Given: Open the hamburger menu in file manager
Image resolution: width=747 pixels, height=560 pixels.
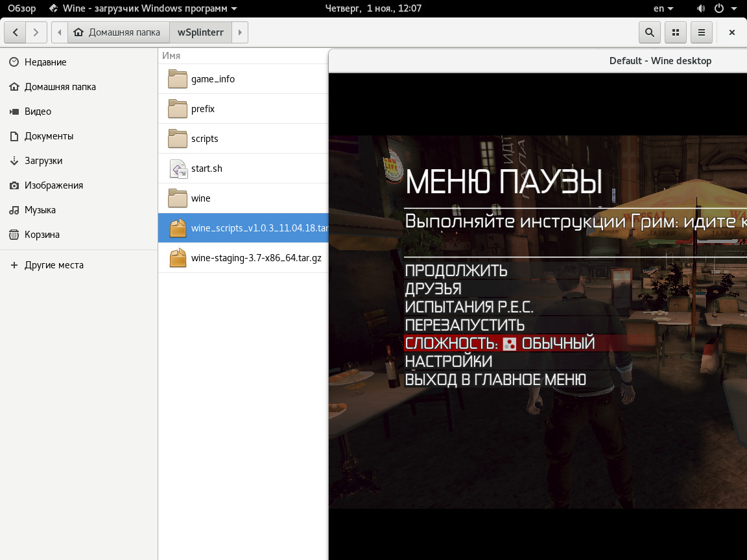Looking at the screenshot, I should [x=701, y=32].
